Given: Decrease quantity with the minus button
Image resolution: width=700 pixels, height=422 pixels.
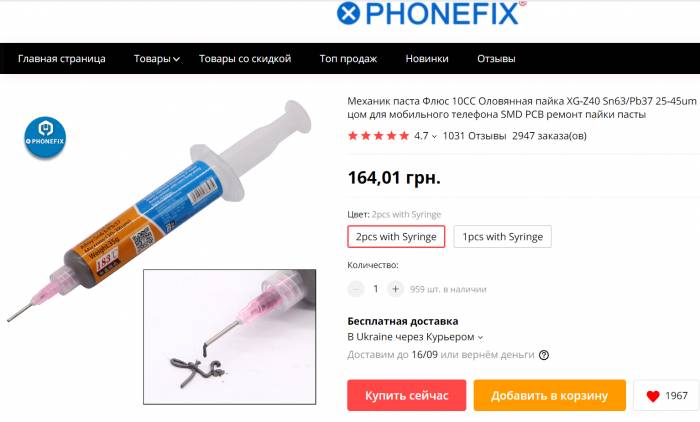Looking at the screenshot, I should pyautogui.click(x=356, y=289).
